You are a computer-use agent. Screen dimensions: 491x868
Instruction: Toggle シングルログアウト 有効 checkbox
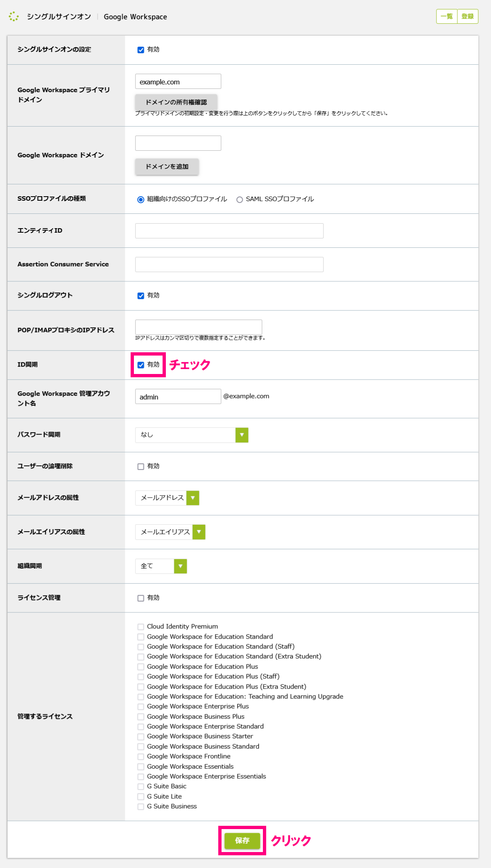141,296
